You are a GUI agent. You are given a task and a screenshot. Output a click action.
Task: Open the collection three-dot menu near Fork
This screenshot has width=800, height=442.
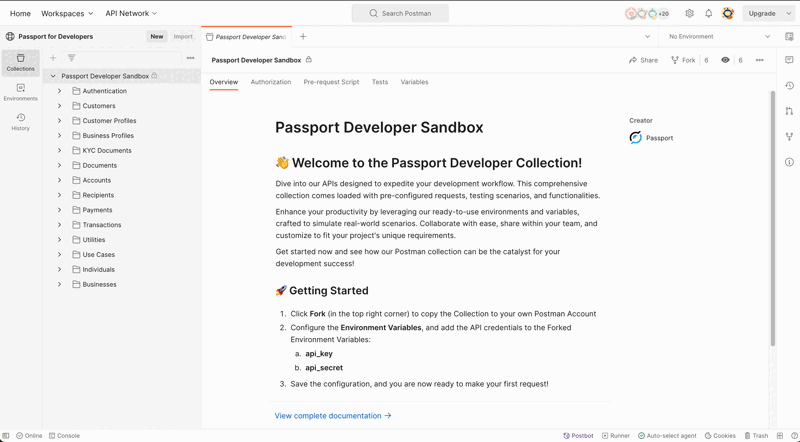[759, 60]
